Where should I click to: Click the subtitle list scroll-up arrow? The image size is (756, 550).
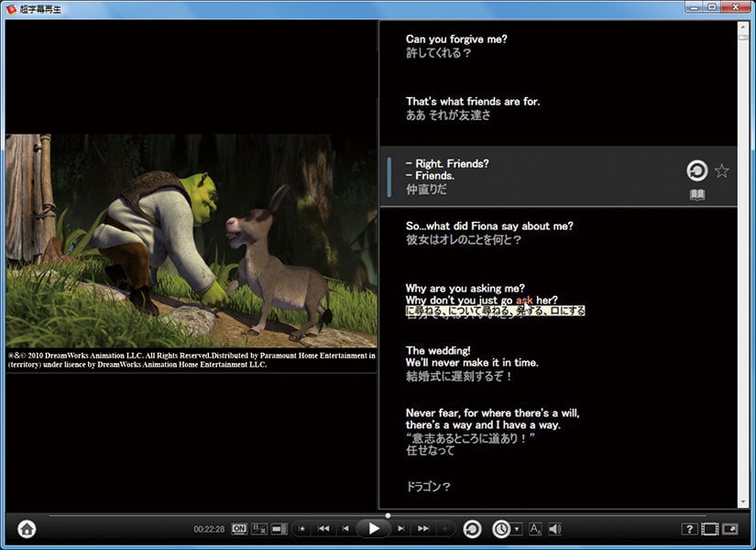pyautogui.click(x=743, y=25)
